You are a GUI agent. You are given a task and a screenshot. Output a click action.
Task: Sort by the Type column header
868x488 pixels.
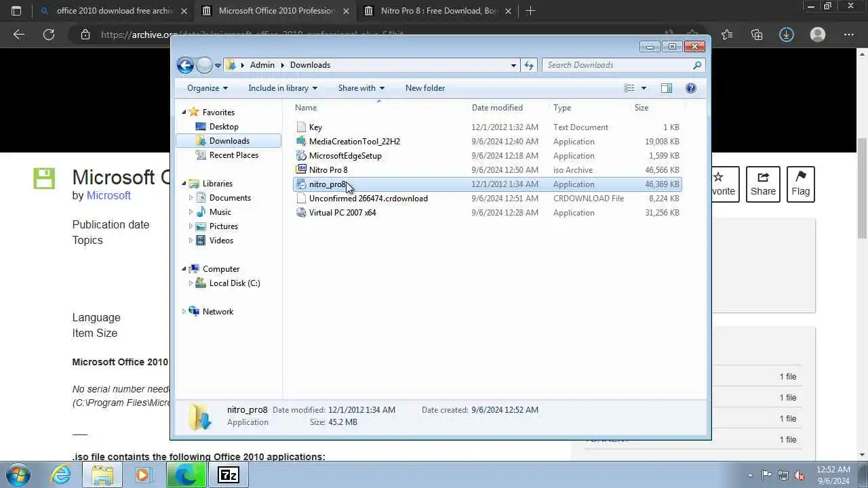590,108
